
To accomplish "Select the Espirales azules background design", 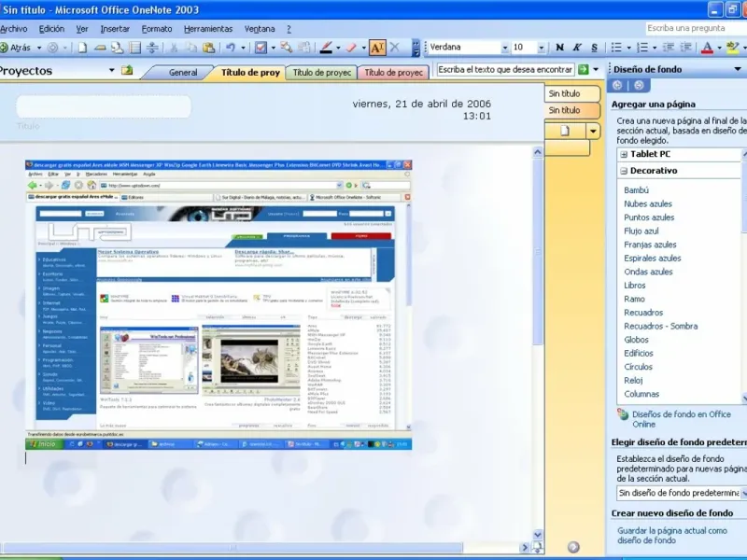I will point(652,259).
